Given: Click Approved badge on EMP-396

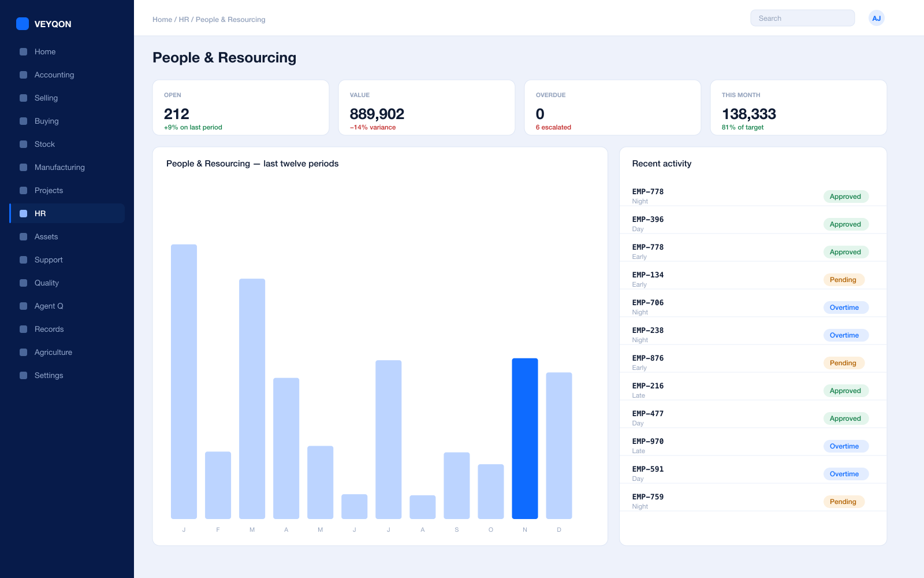Looking at the screenshot, I should pos(845,224).
